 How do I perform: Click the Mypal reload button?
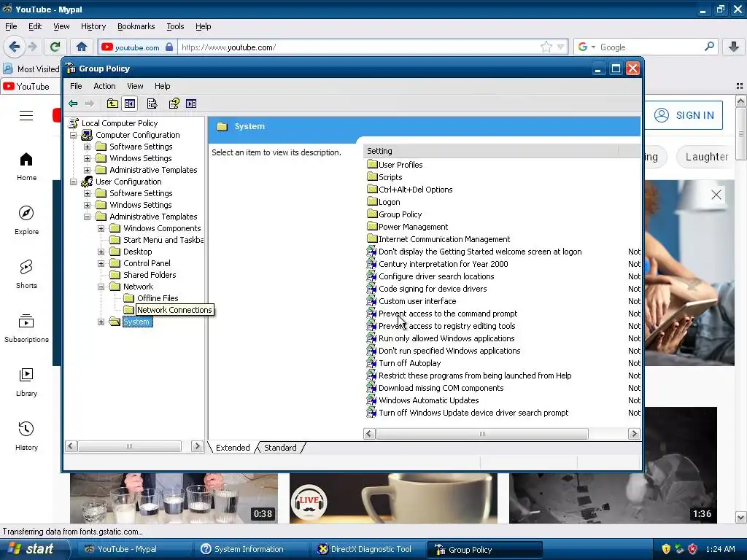55,47
